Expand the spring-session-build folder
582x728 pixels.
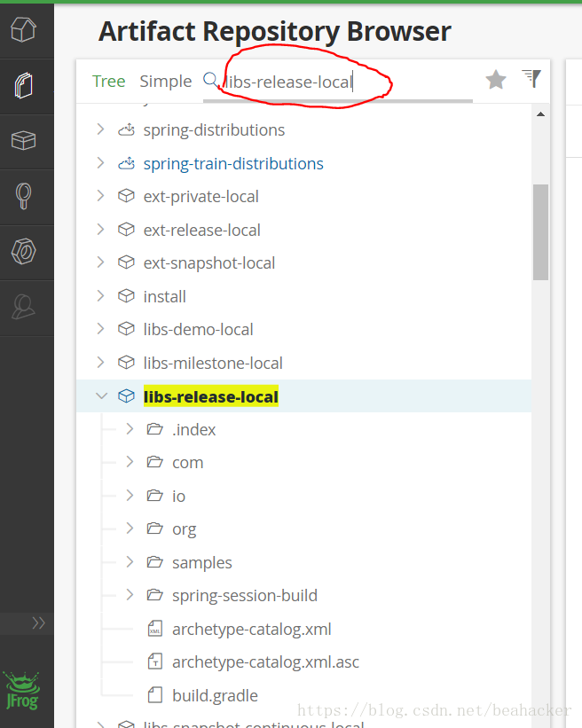tap(130, 595)
